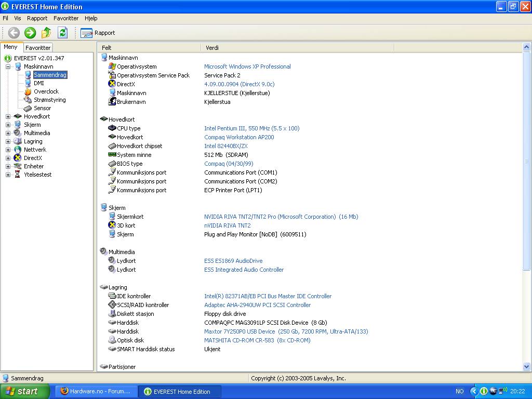Click the Refresh toolbar icon
This screenshot has height=399, width=532.
tap(62, 33)
